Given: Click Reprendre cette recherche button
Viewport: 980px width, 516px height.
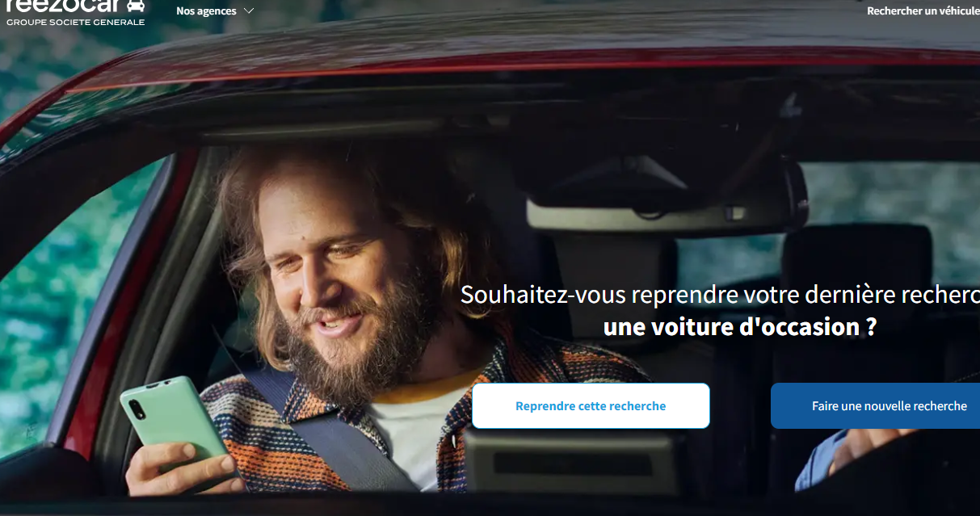Looking at the screenshot, I should tap(591, 405).
